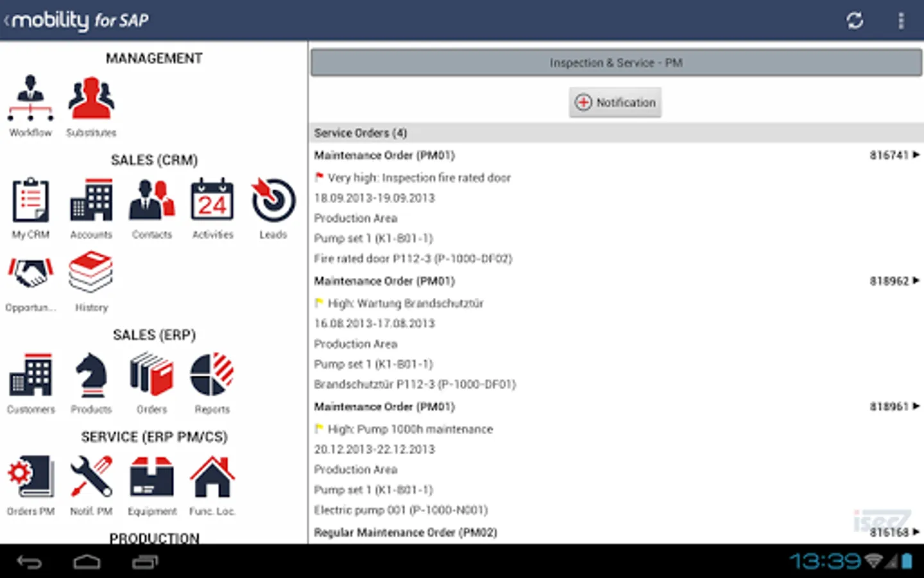Select 'Regular Maintenance Order (PM02)' row
Image resolution: width=924 pixels, height=578 pixels.
[x=616, y=532]
